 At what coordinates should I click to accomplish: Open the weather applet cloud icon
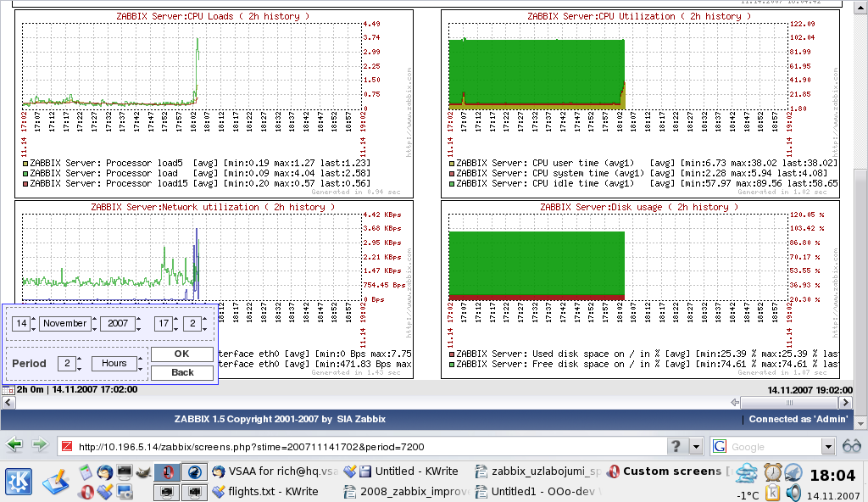747,473
